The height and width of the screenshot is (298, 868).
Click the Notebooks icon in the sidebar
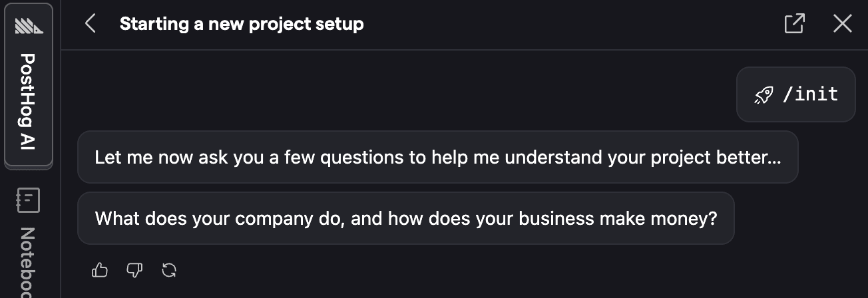pos(29,200)
